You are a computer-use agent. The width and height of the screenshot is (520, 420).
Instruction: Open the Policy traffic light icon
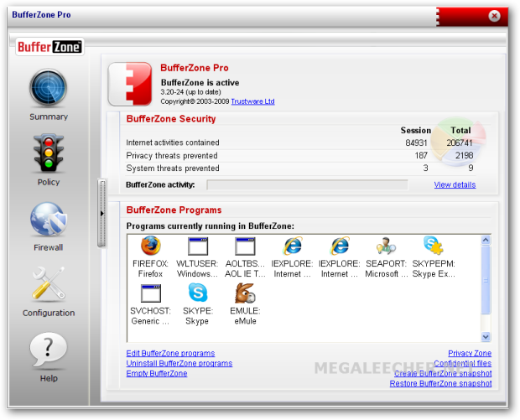[49, 153]
